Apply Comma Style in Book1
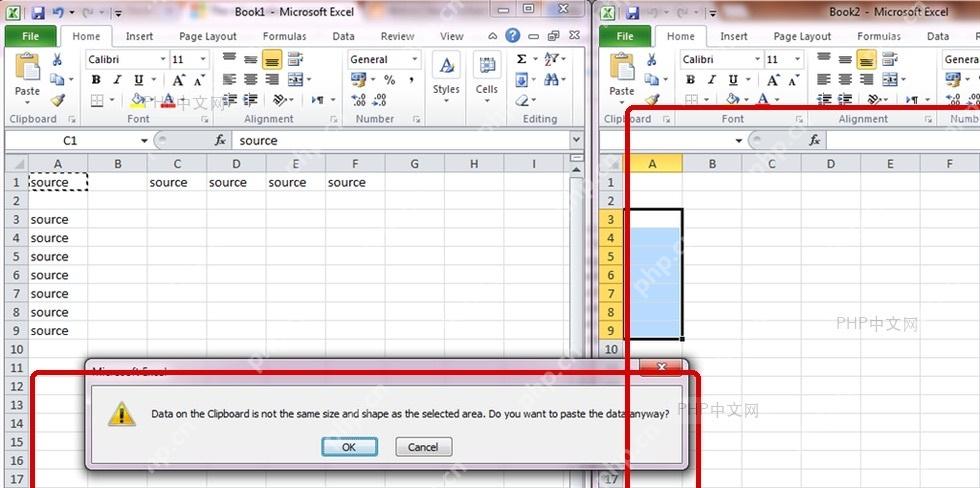The height and width of the screenshot is (488, 980). (411, 79)
